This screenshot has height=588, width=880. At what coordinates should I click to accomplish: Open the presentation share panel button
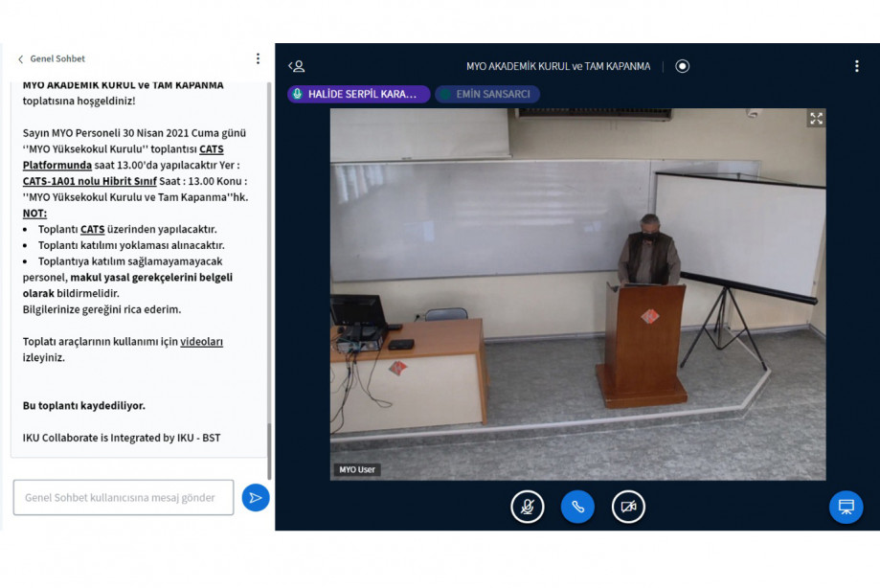pos(846,507)
